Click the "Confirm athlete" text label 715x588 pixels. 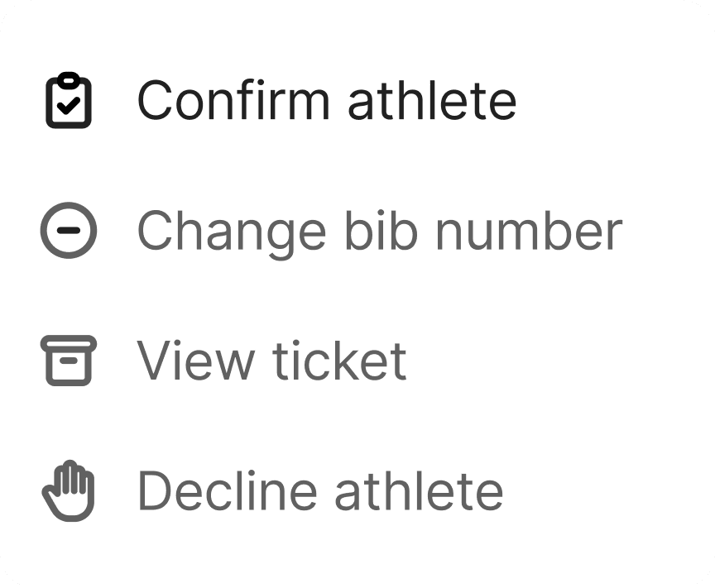coord(326,101)
